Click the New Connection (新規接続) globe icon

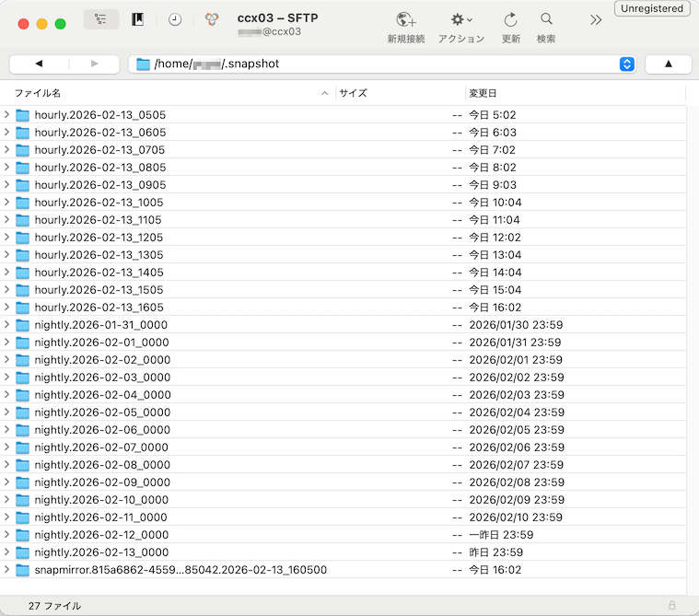point(405,20)
